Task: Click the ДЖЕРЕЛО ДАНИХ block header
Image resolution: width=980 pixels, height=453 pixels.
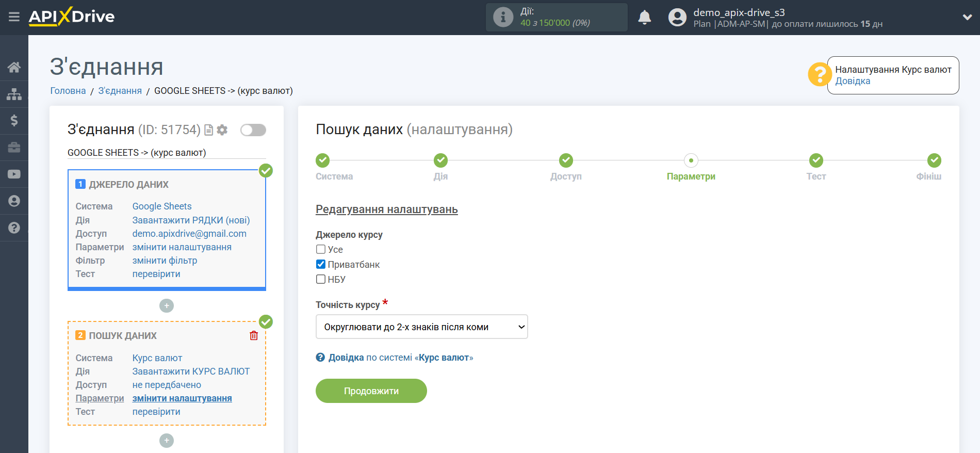Action: coord(128,185)
